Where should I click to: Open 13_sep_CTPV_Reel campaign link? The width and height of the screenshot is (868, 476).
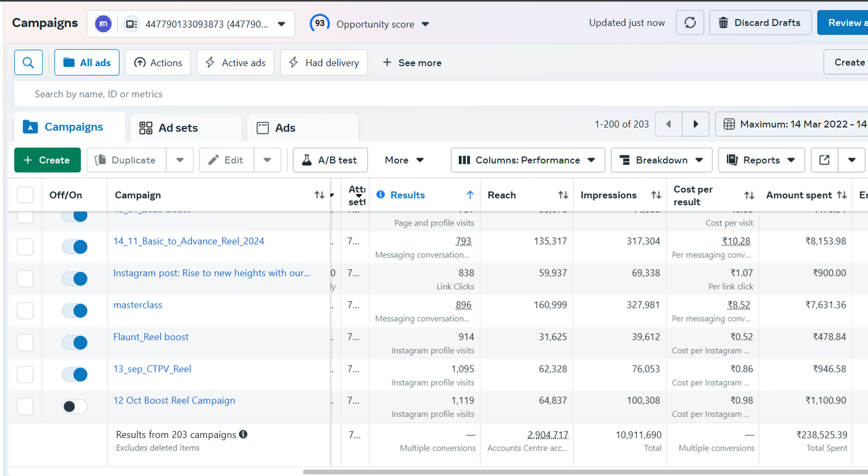[152, 369]
